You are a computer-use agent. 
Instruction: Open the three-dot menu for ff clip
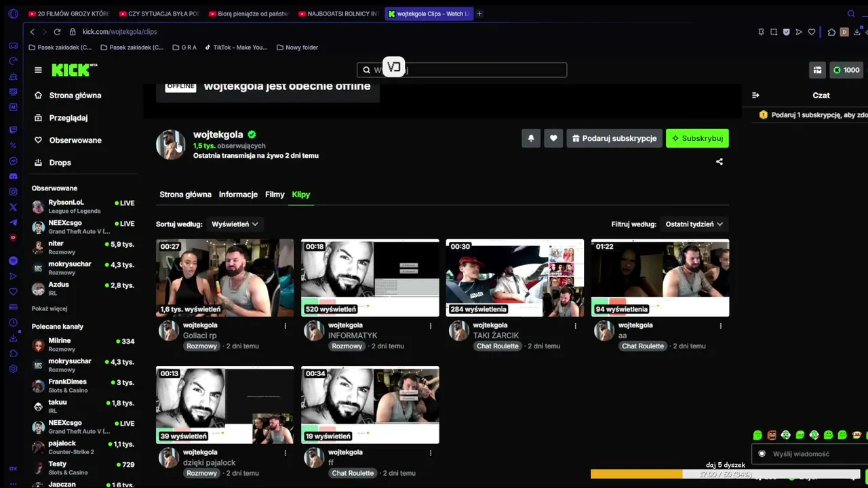(x=431, y=453)
